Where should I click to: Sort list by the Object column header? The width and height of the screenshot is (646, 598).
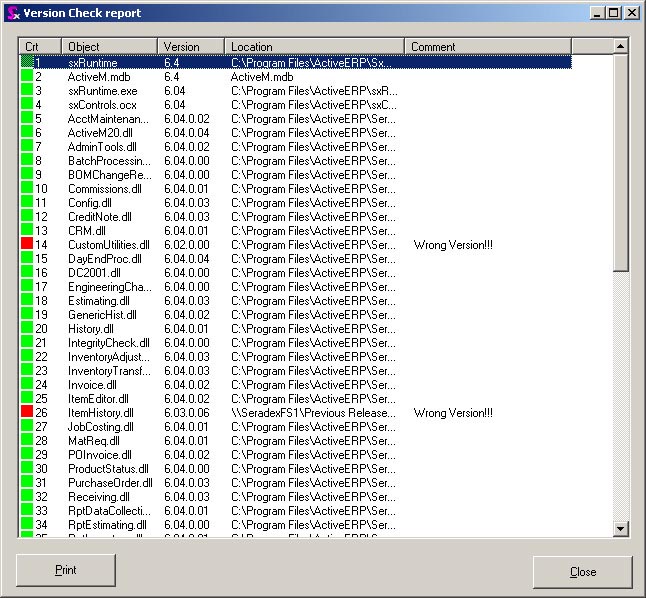click(x=109, y=47)
